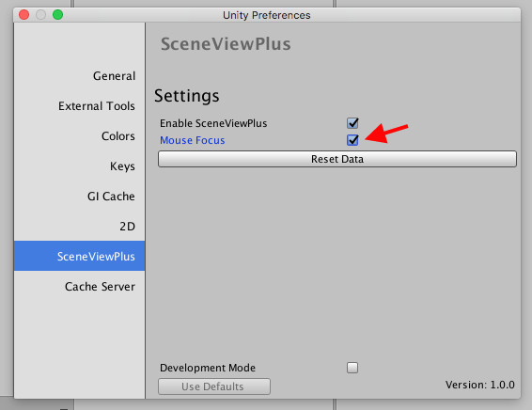Viewport: 532px width, 410px height.
Task: Uncheck the Mouse Focus checkbox
Action: point(352,140)
